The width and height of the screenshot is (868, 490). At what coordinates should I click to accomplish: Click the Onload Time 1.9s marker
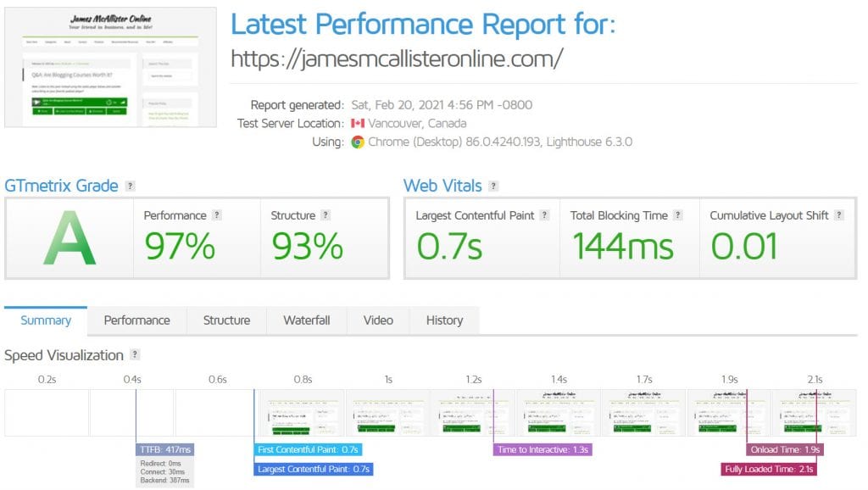click(x=785, y=449)
